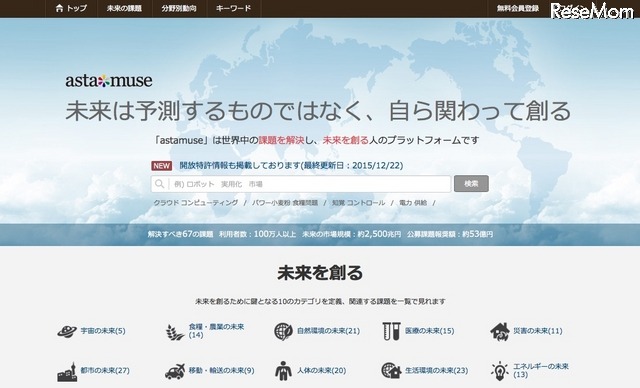The height and width of the screenshot is (388, 640).
Task: Select the 電力 供給 suggested keyword
Action: pos(413,203)
